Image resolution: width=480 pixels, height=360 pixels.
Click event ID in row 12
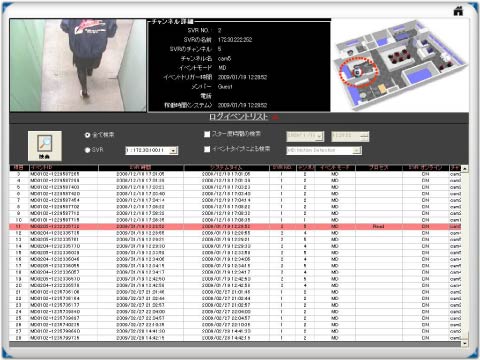[55, 233]
